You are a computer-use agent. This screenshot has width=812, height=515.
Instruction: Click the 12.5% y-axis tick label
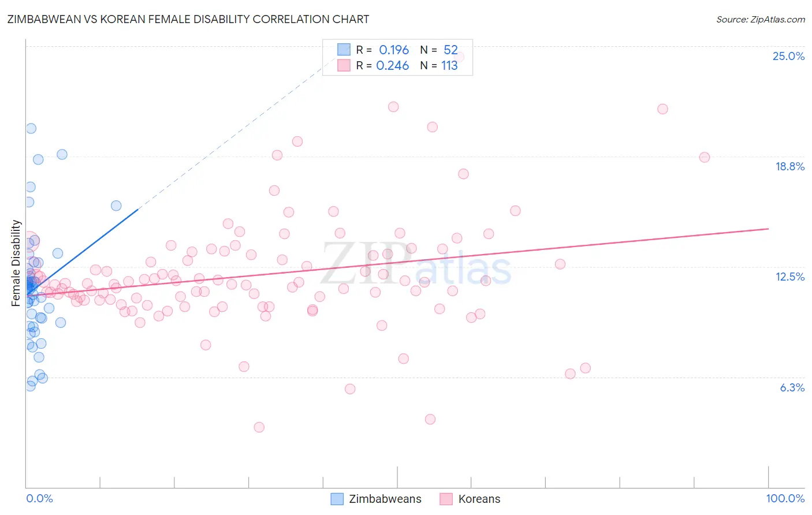click(x=789, y=277)
